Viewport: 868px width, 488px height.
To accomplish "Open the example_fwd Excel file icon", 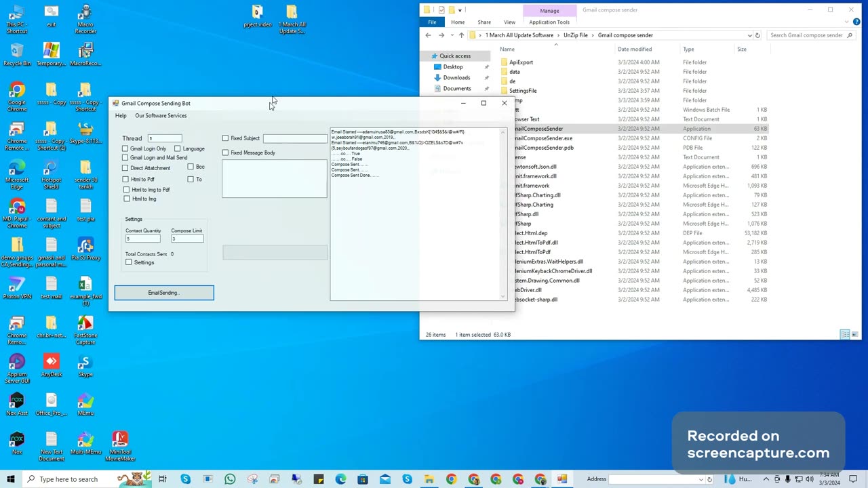I will pos(85,291).
